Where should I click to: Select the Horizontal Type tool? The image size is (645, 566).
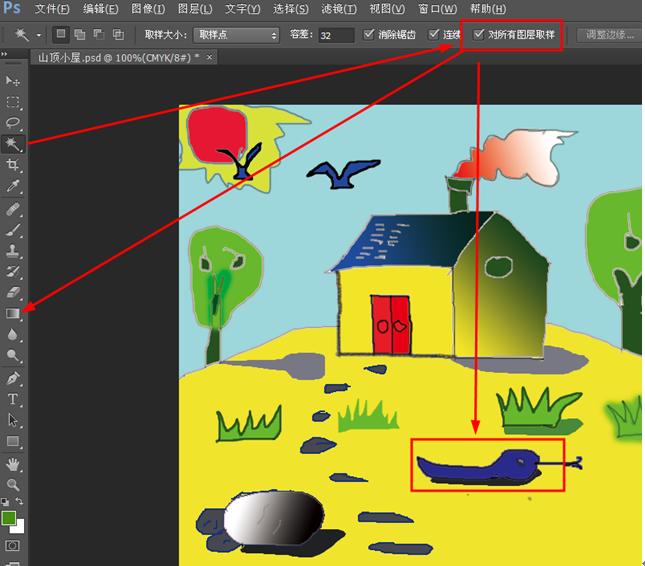coord(13,400)
